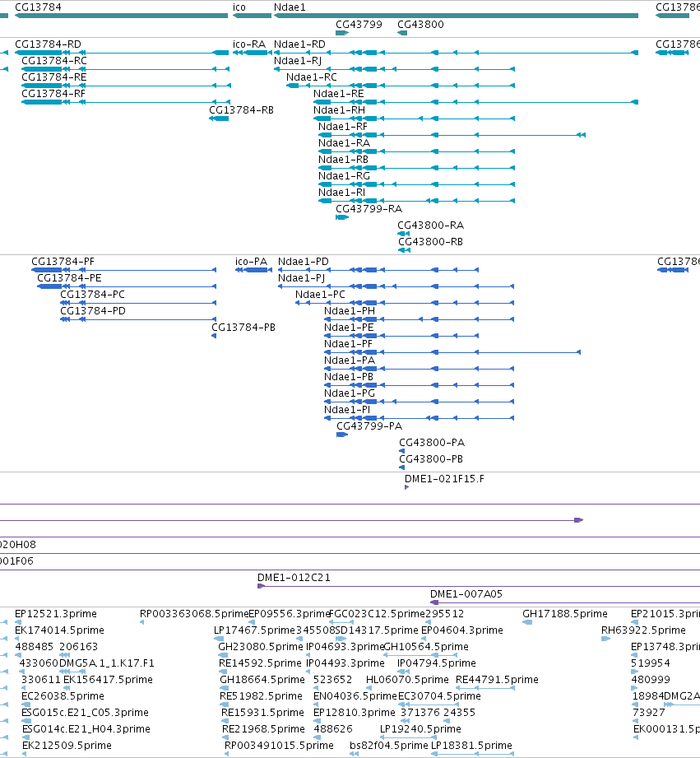
Task: Click EST EP12521.3prime
Action: click(x=56, y=613)
